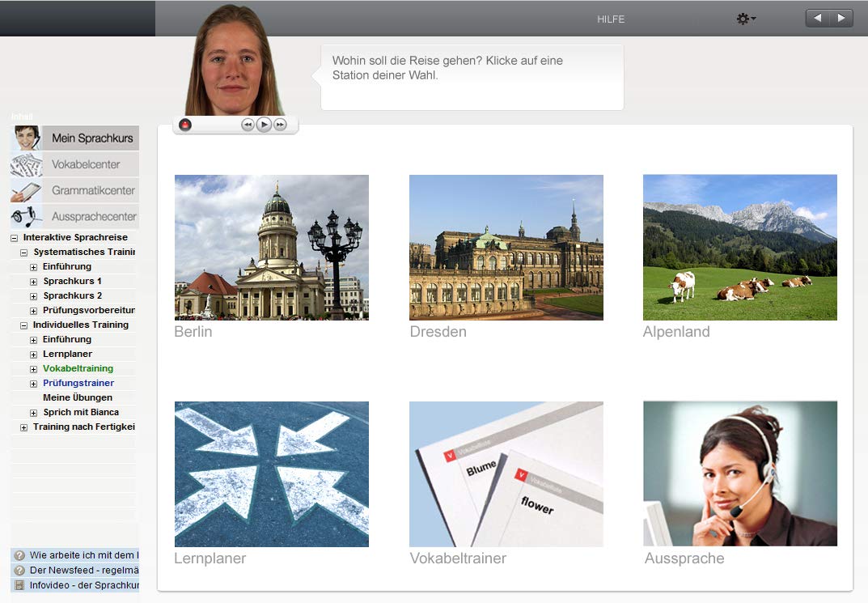Select Interaktive Sprachreise tree label
Image resolution: width=868 pixels, height=603 pixels.
pyautogui.click(x=75, y=237)
